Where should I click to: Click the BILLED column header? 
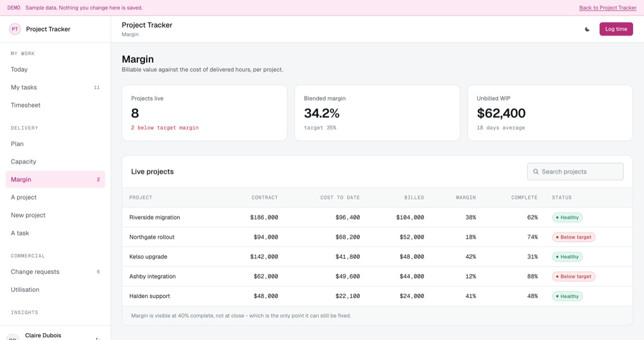click(x=414, y=198)
